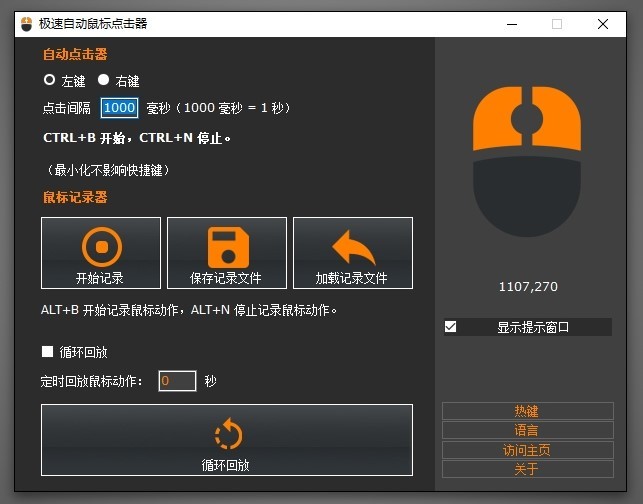643x504 pixels.
Task: Visit the homepage via 访问主页
Action: pos(527,450)
